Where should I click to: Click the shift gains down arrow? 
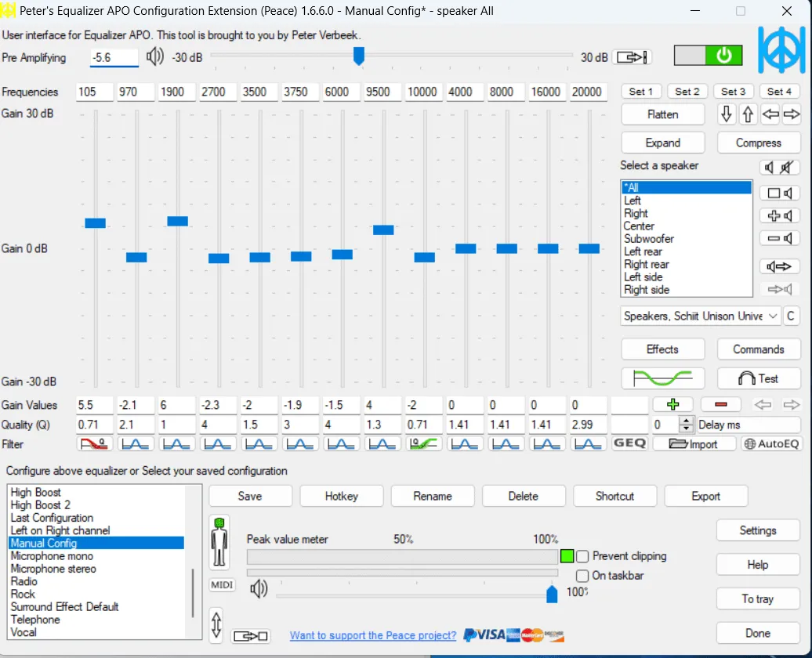727,114
